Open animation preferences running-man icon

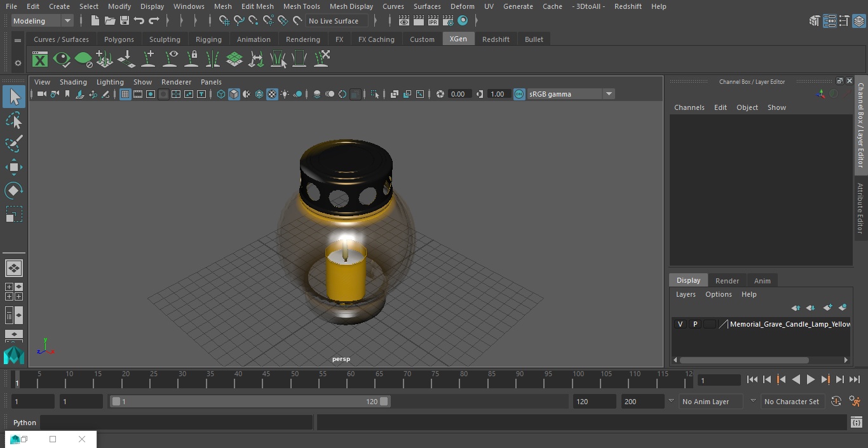855,402
